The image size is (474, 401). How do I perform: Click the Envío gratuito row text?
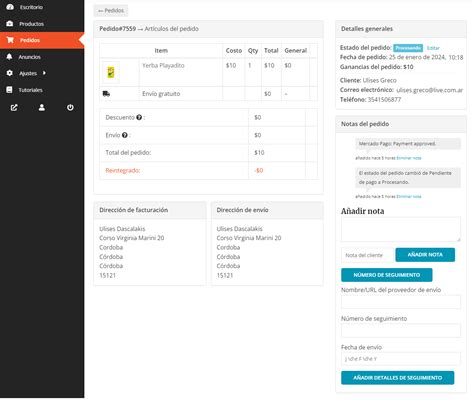point(161,94)
